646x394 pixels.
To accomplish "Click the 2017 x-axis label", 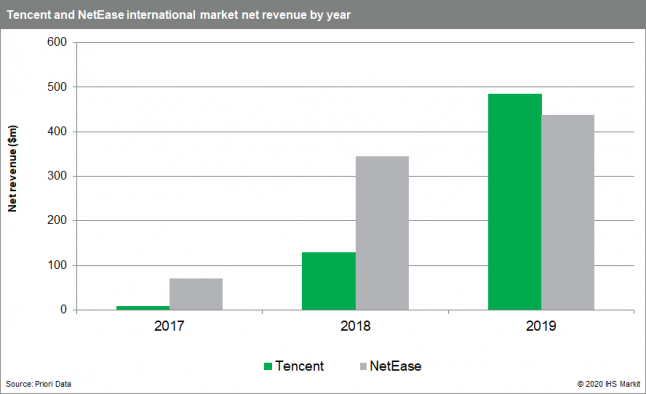I will pos(169,326).
